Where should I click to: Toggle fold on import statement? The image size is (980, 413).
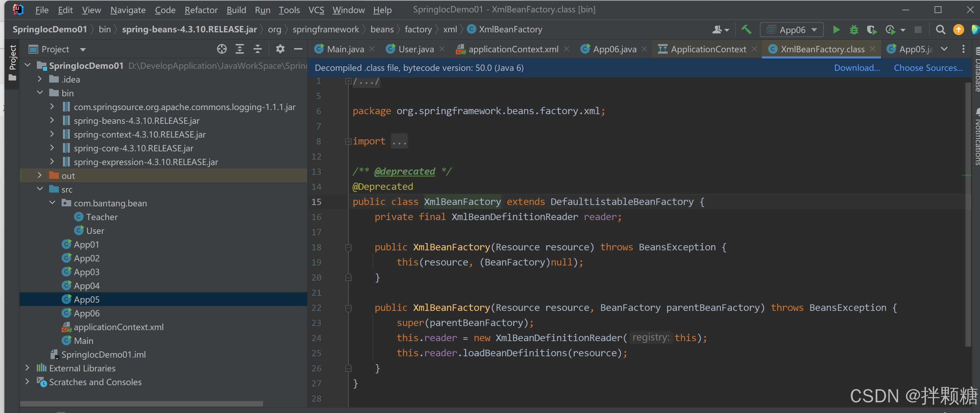click(x=348, y=141)
